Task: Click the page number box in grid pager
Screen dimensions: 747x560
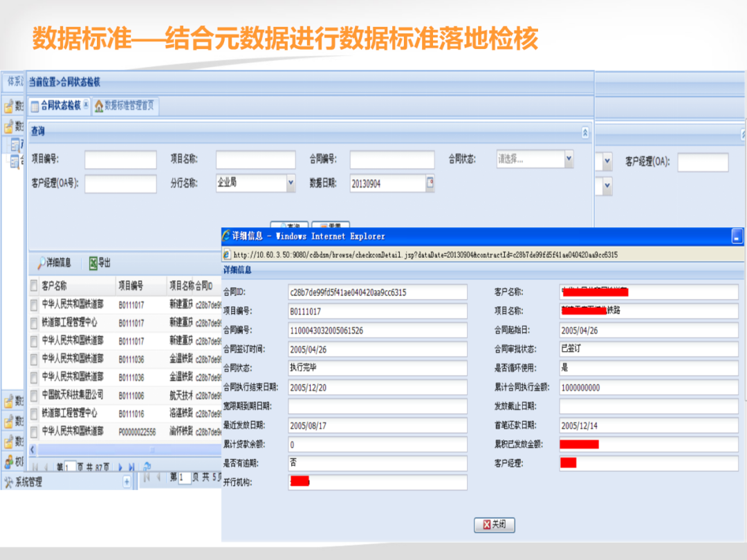Action: pos(70,467)
